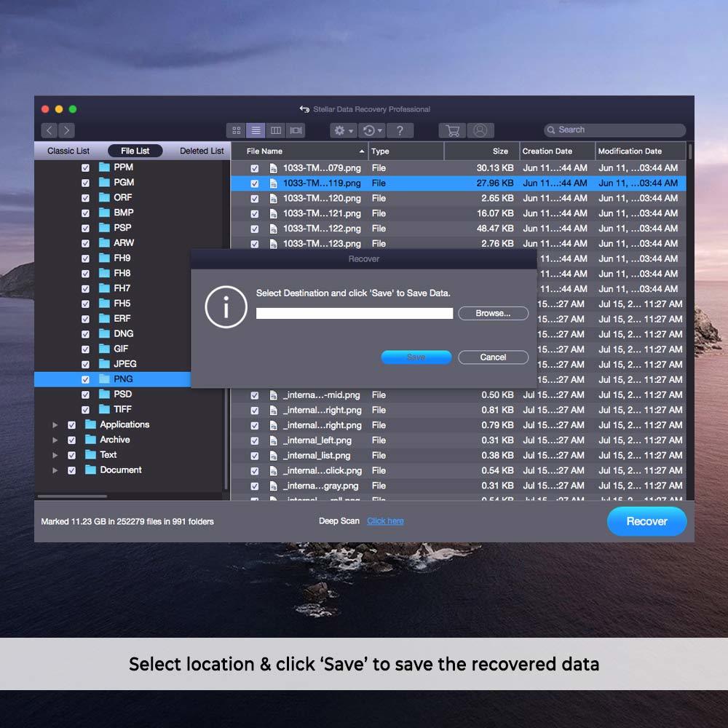The width and height of the screenshot is (728, 728).
Task: Expand the Text folder tree
Action: (x=55, y=455)
